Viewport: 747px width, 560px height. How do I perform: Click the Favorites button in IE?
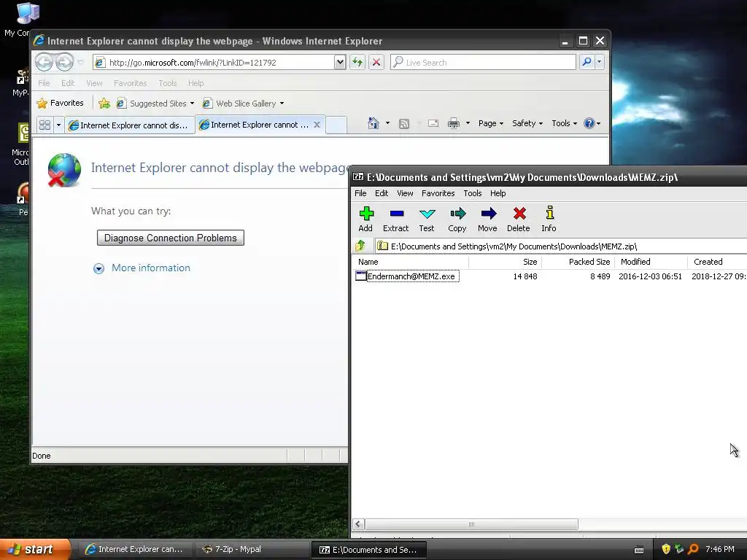click(x=61, y=104)
